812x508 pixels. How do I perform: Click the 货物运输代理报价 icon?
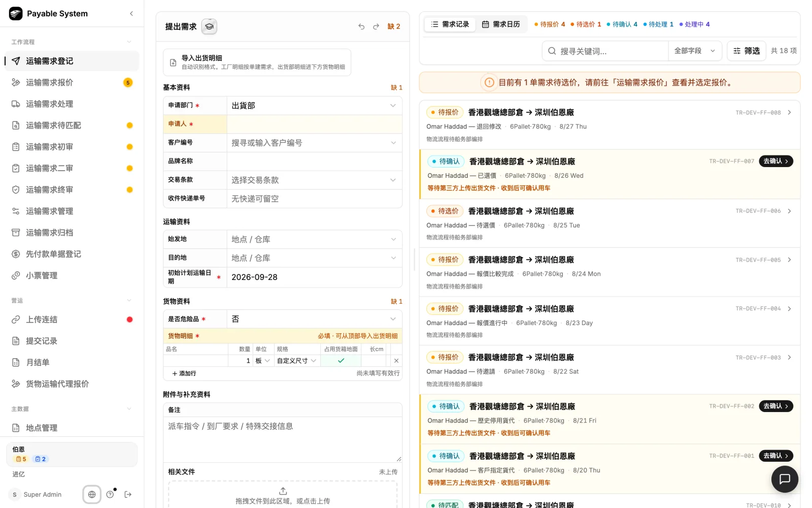pyautogui.click(x=16, y=384)
